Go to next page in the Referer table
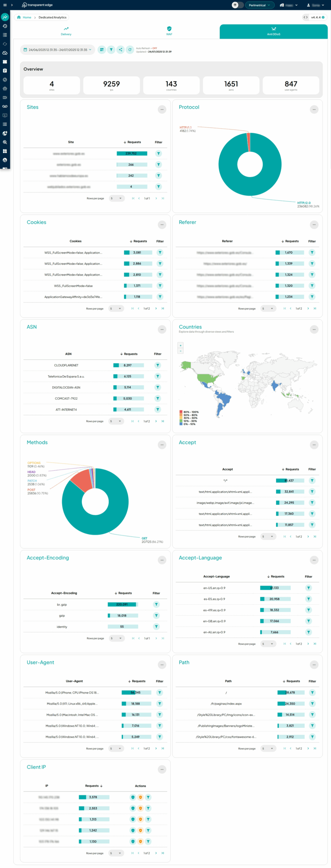This screenshot has height=868, width=331. click(x=308, y=309)
